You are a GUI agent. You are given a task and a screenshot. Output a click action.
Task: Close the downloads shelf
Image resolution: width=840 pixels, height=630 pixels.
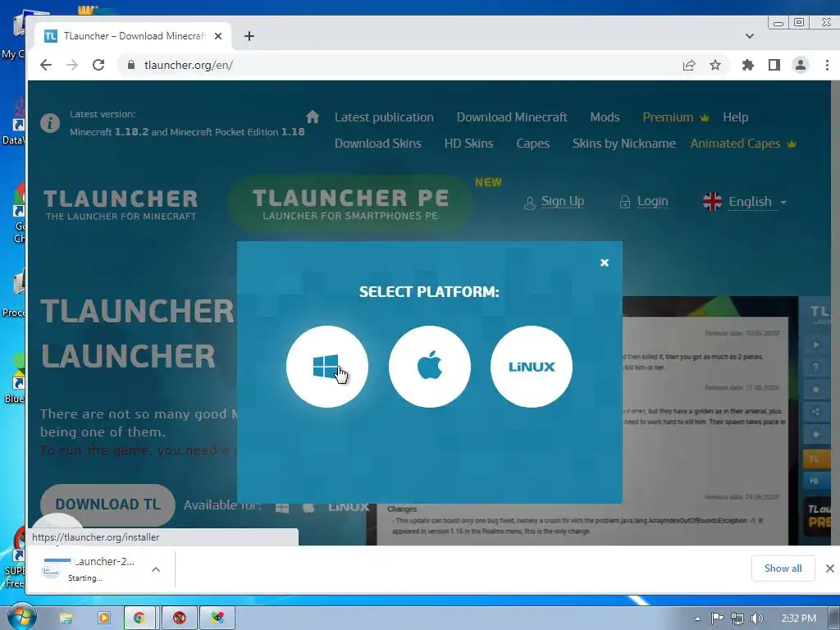(830, 568)
